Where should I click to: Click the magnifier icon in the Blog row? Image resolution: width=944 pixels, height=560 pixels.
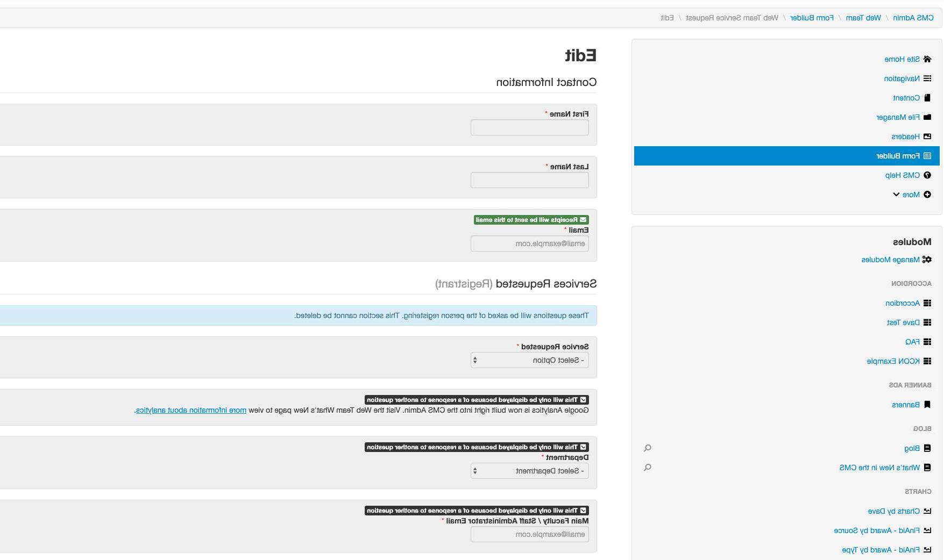[x=648, y=448]
